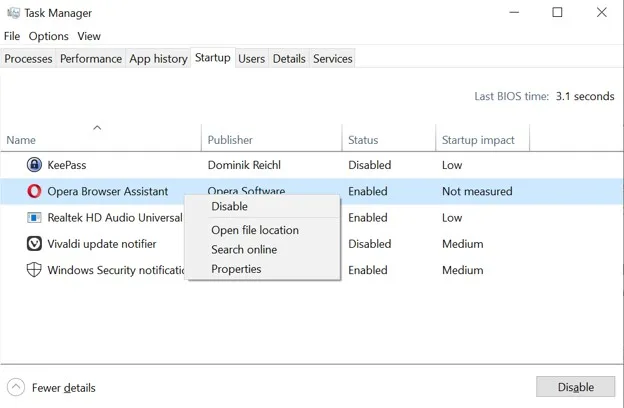
Task: Click the Opera Software publisher cell
Action: (x=246, y=190)
